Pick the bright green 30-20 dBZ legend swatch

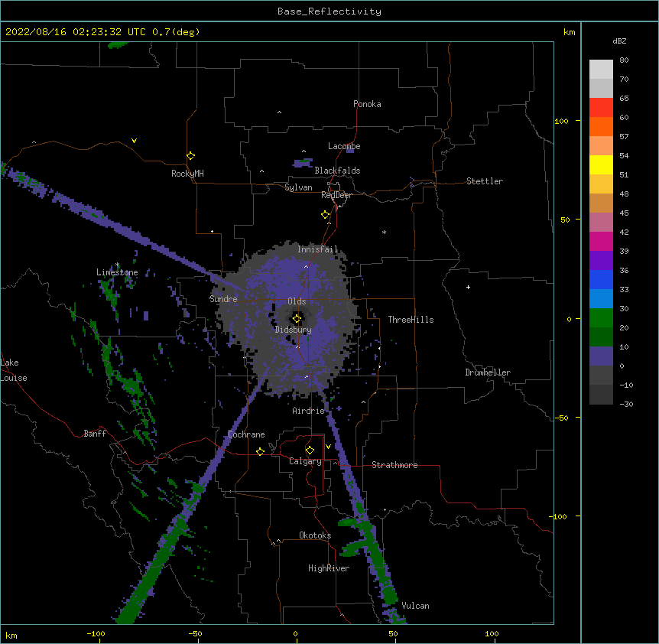click(601, 318)
